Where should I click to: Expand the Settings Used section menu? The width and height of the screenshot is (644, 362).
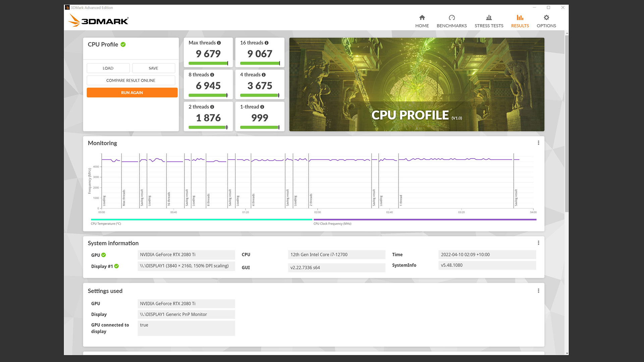(538, 290)
